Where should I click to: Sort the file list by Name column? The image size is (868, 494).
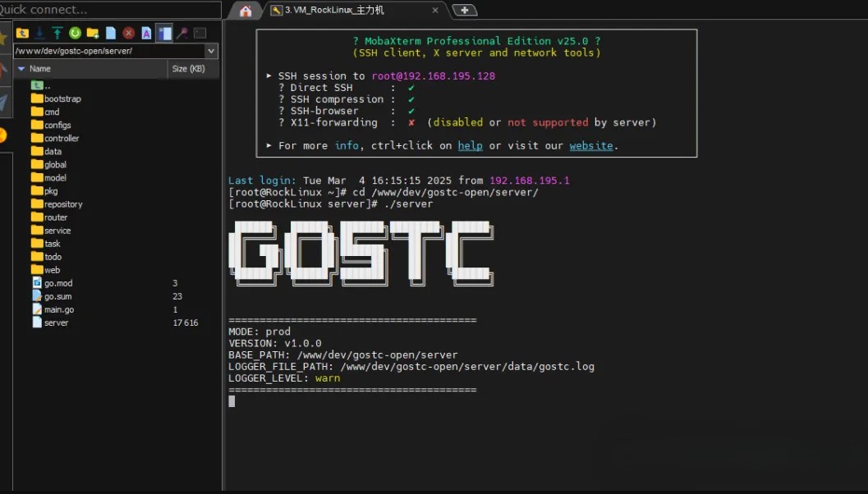[40, 69]
